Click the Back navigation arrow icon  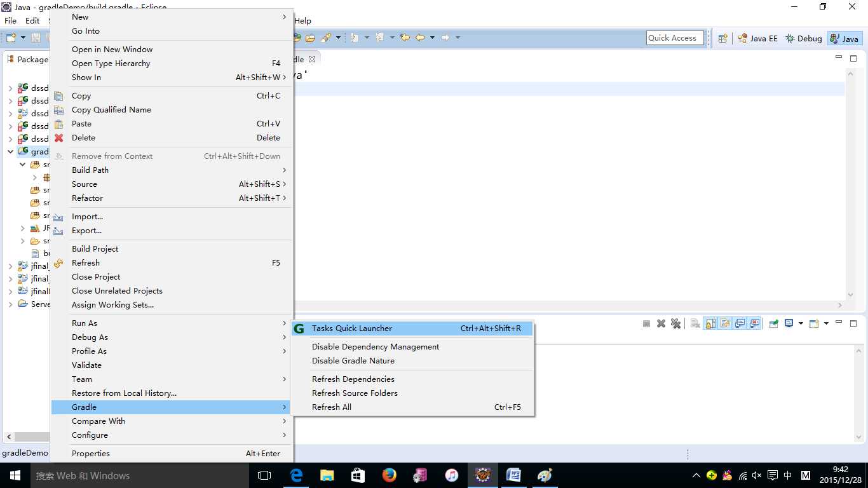(x=419, y=37)
